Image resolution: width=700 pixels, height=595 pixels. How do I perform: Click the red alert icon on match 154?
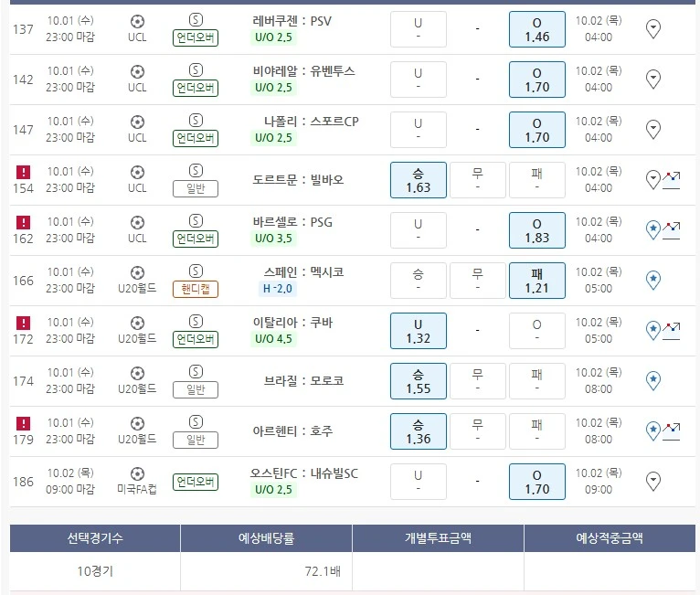coord(24,172)
